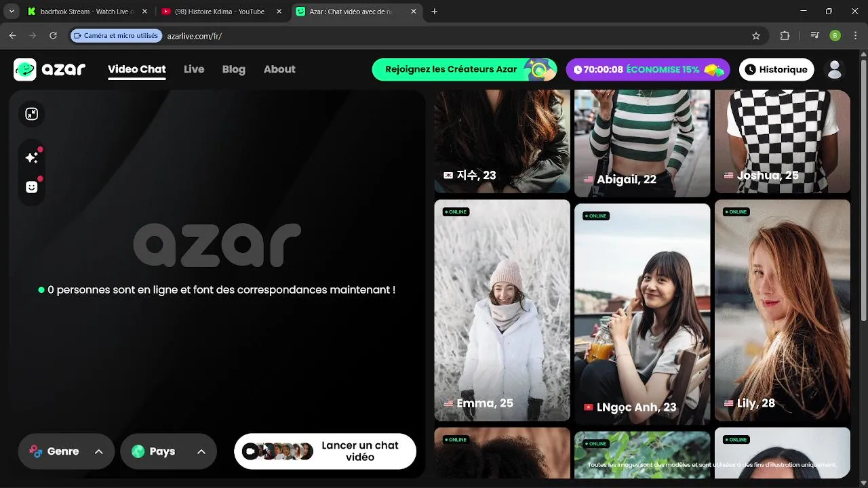This screenshot has width=868, height=488.
Task: Open Video Chat nav item
Action: 137,69
